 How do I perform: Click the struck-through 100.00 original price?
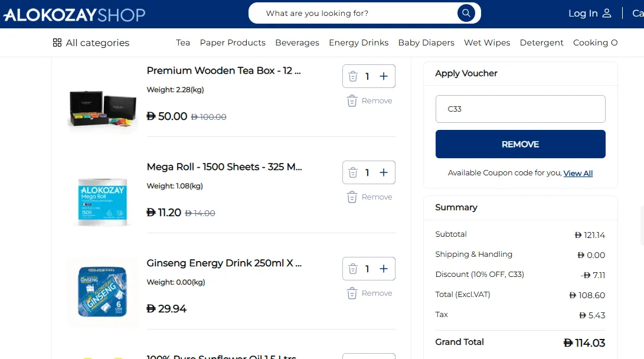208,117
